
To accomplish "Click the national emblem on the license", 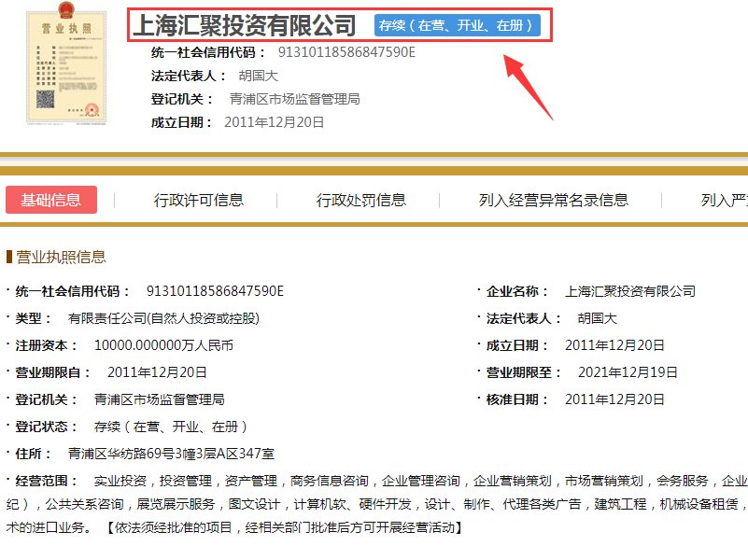I will click(64, 10).
